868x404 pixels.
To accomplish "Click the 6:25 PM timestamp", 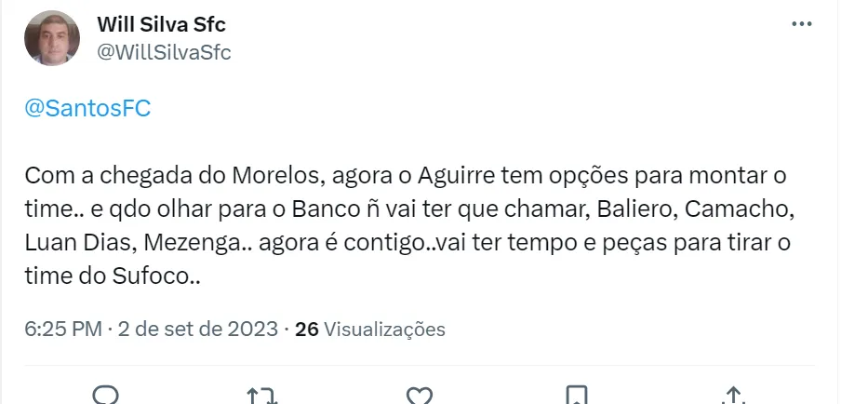I will pos(62,329).
